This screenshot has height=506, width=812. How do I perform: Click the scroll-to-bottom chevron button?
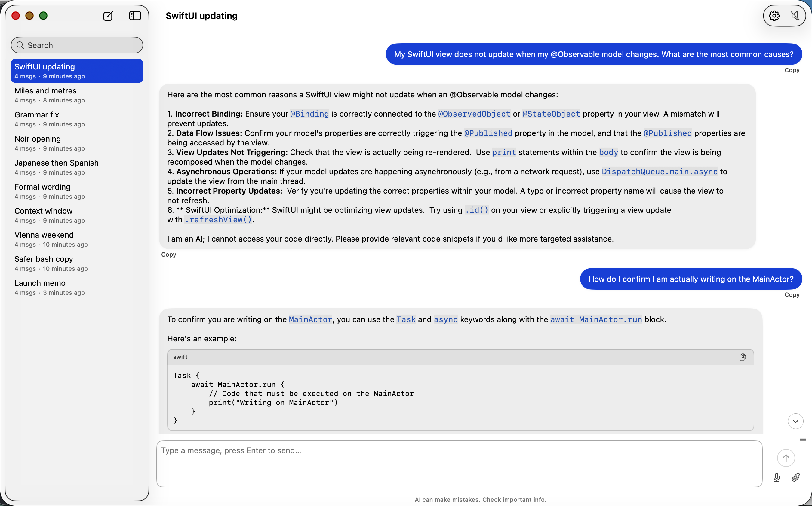pos(795,421)
